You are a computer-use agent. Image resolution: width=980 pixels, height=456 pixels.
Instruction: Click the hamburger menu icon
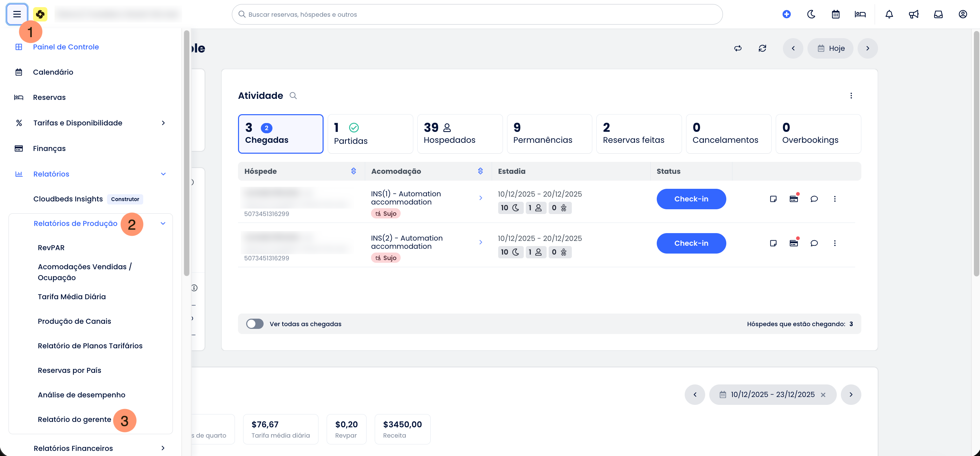click(x=17, y=14)
